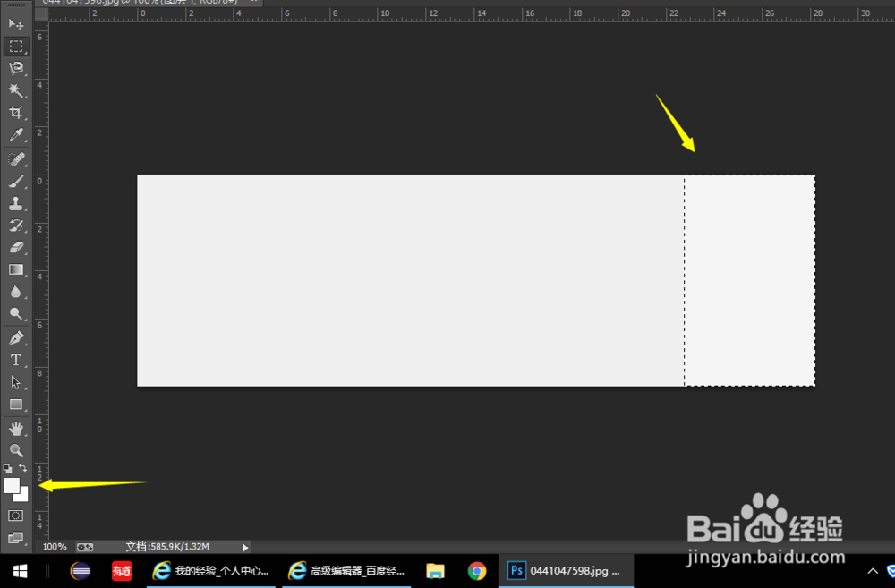Select the Hand tool
This screenshot has width=895, height=588.
click(16, 428)
